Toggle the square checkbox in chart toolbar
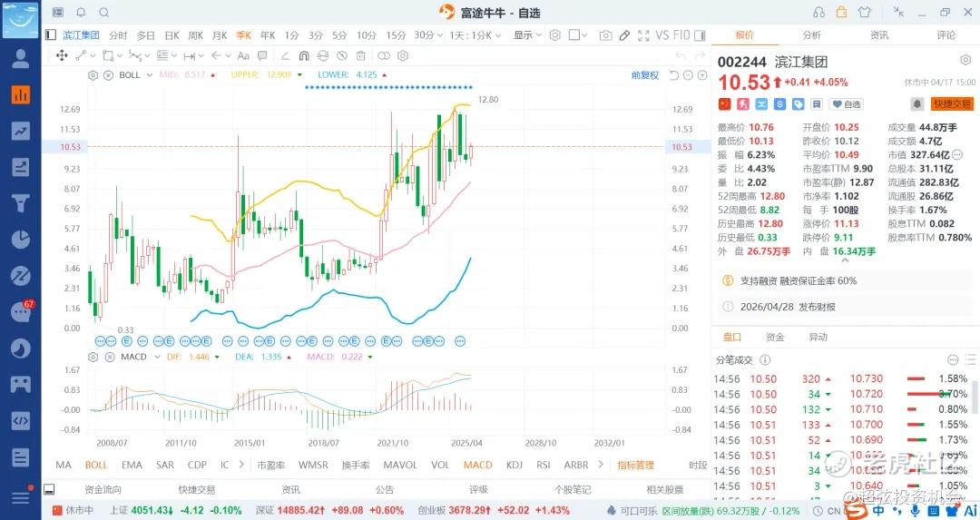 point(574,35)
